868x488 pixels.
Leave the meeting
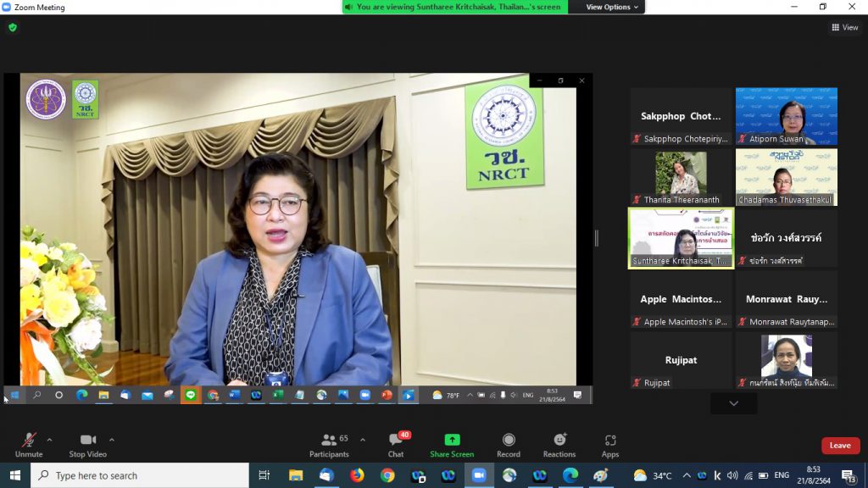click(840, 446)
